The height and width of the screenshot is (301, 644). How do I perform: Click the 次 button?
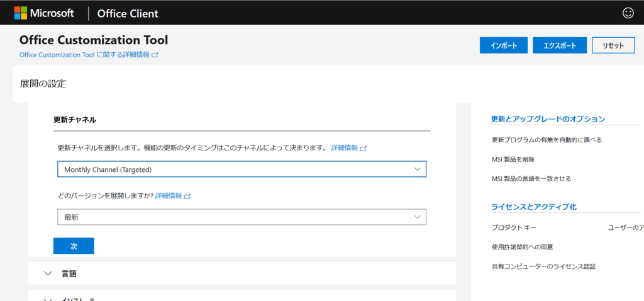pyautogui.click(x=74, y=246)
